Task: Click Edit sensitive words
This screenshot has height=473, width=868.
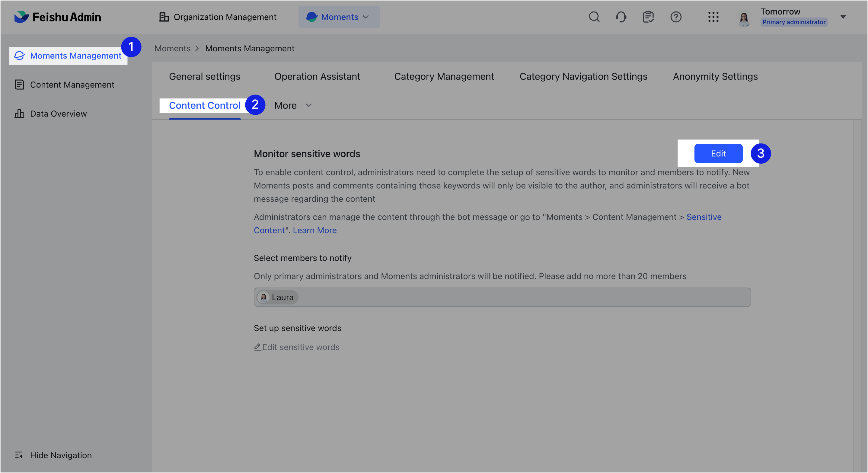Action: [296, 347]
